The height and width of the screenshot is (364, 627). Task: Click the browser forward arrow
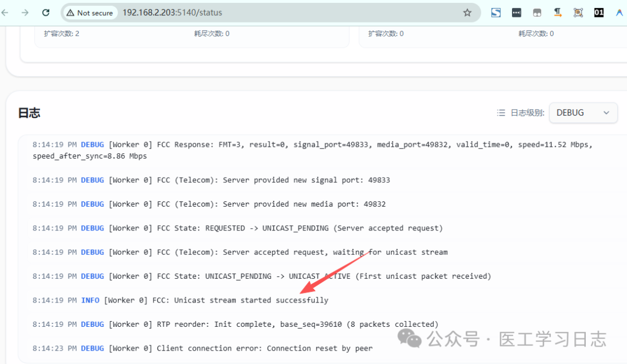pyautogui.click(x=25, y=12)
